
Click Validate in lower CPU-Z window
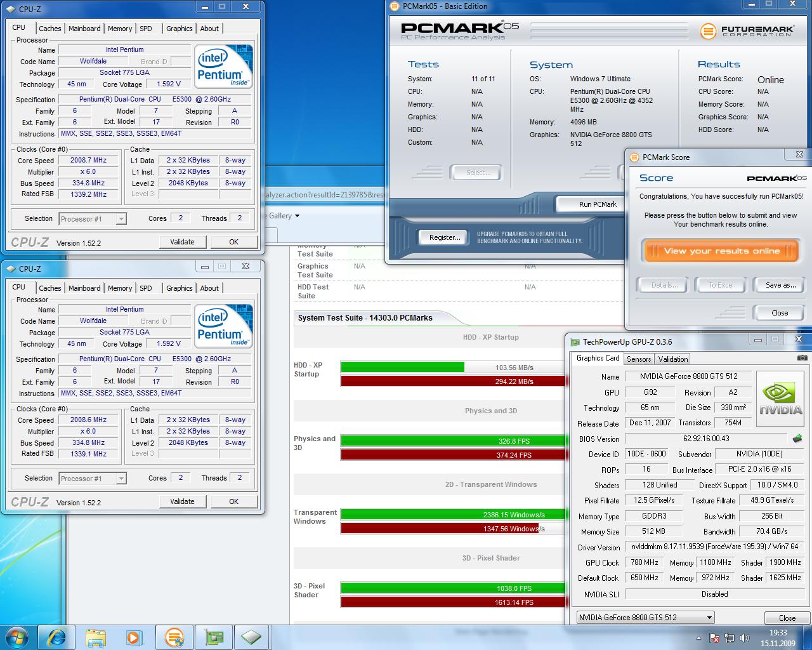[182, 501]
